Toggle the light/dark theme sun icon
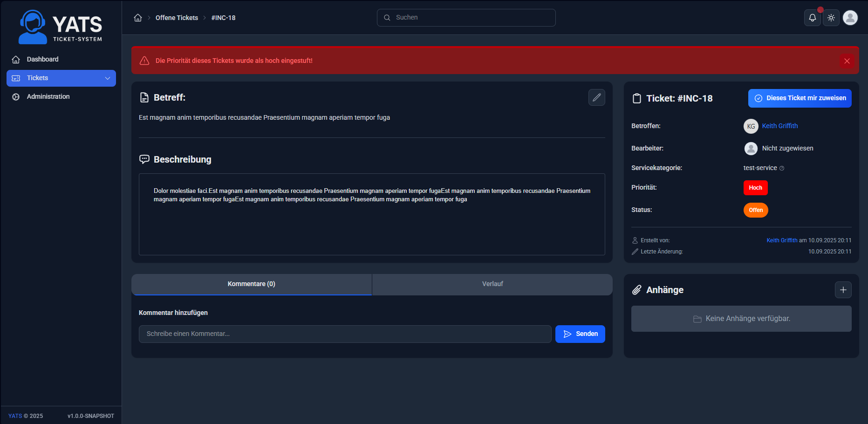Screen dimensions: 868x424 831,18
